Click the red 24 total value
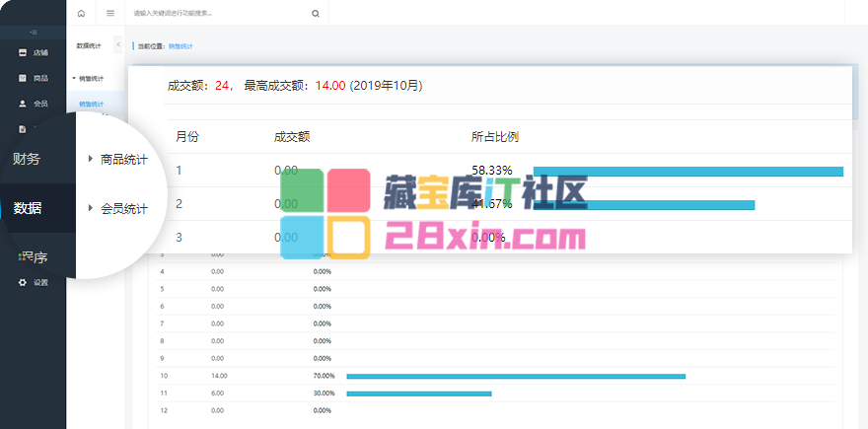 [222, 86]
